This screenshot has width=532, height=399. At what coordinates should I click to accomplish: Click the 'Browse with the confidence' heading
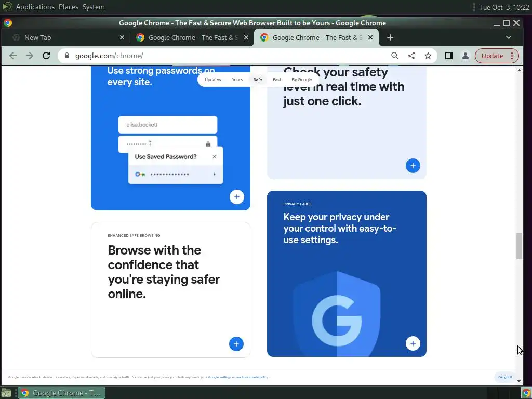tap(164, 272)
